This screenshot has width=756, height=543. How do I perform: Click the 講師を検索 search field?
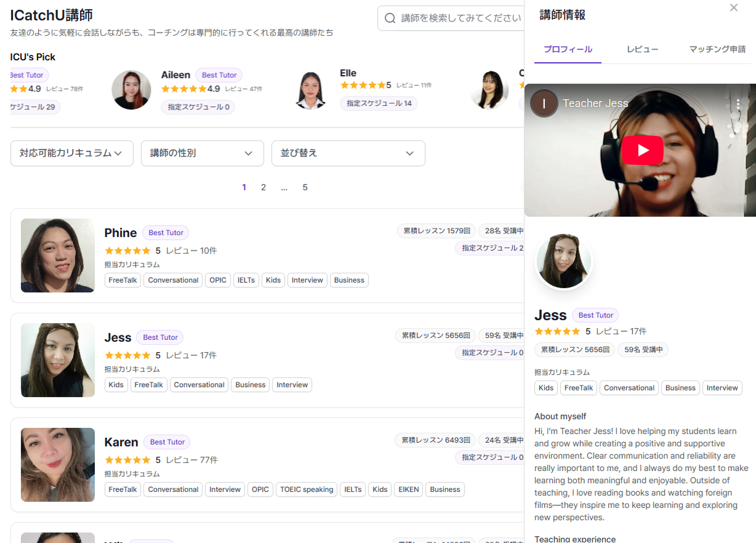point(460,18)
